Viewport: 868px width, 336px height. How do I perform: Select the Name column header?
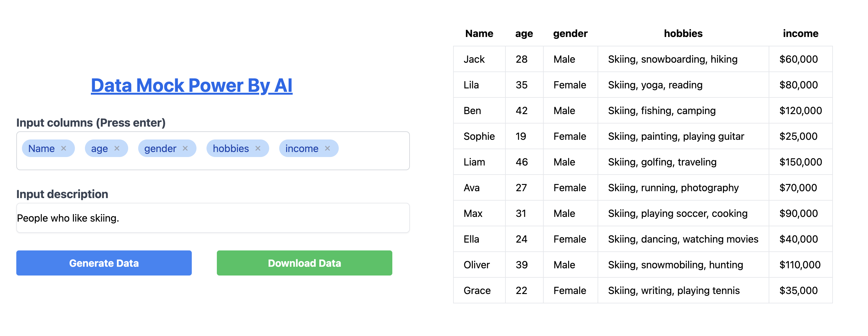click(x=479, y=33)
